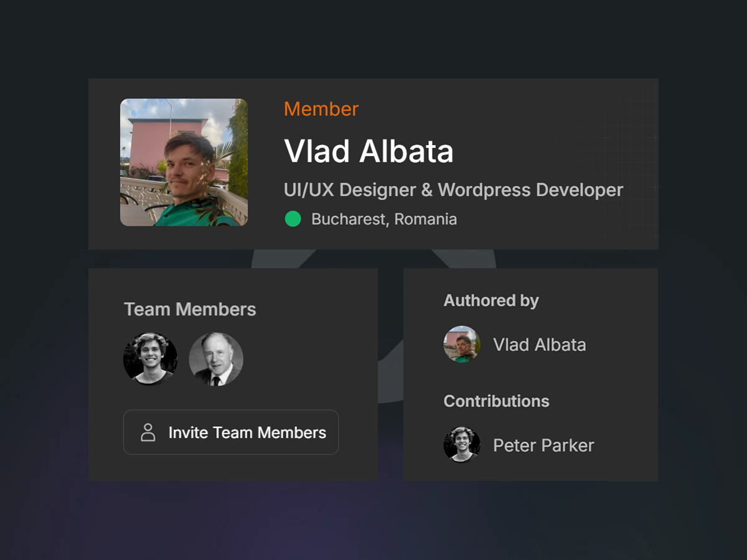
Task: Click the small avatar beside Vlad Albata under Authored by
Action: (x=462, y=344)
